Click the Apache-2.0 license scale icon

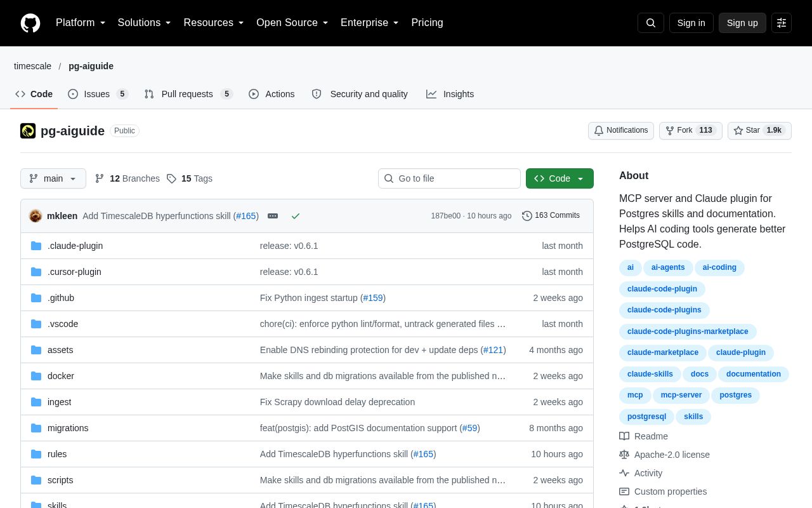pyautogui.click(x=624, y=455)
